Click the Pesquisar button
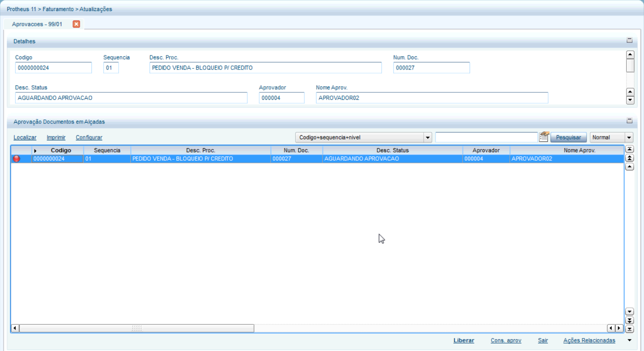The height and width of the screenshot is (351, 644). [568, 138]
